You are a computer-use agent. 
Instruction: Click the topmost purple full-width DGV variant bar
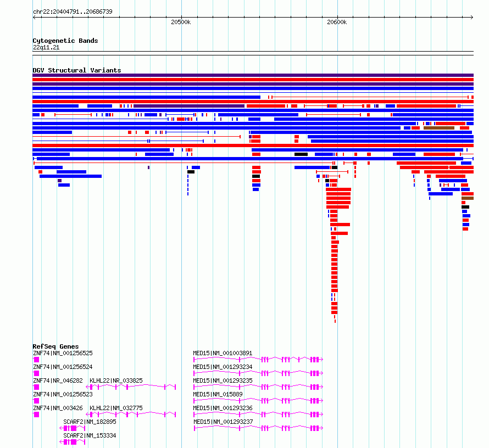253,75
